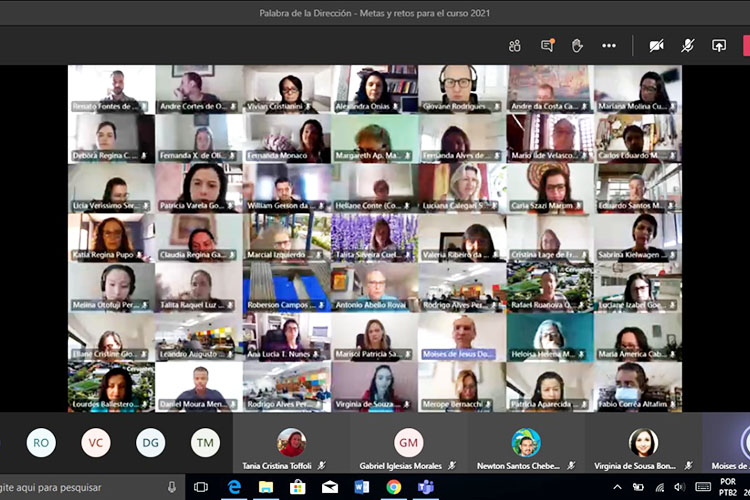
Task: Open Task View in taskbar
Action: pyautogui.click(x=201, y=487)
